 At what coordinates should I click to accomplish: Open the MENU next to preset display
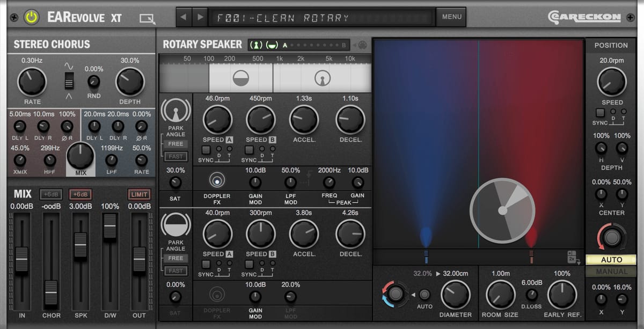[x=451, y=17]
